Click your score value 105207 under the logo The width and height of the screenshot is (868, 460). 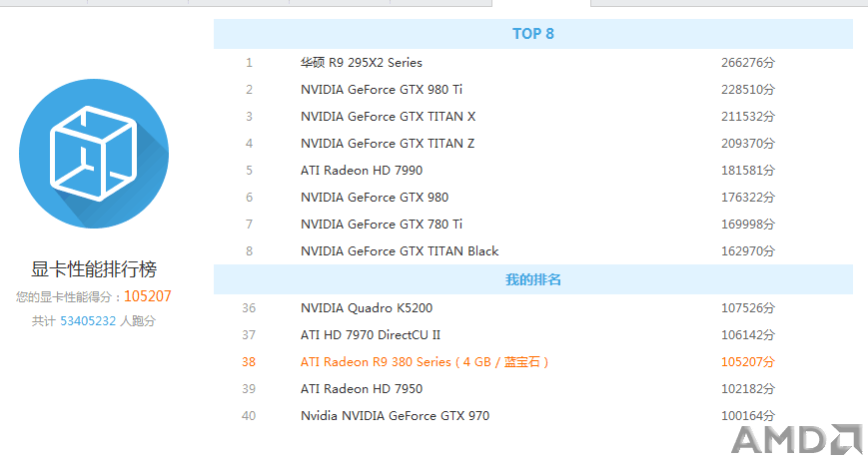pyautogui.click(x=147, y=296)
